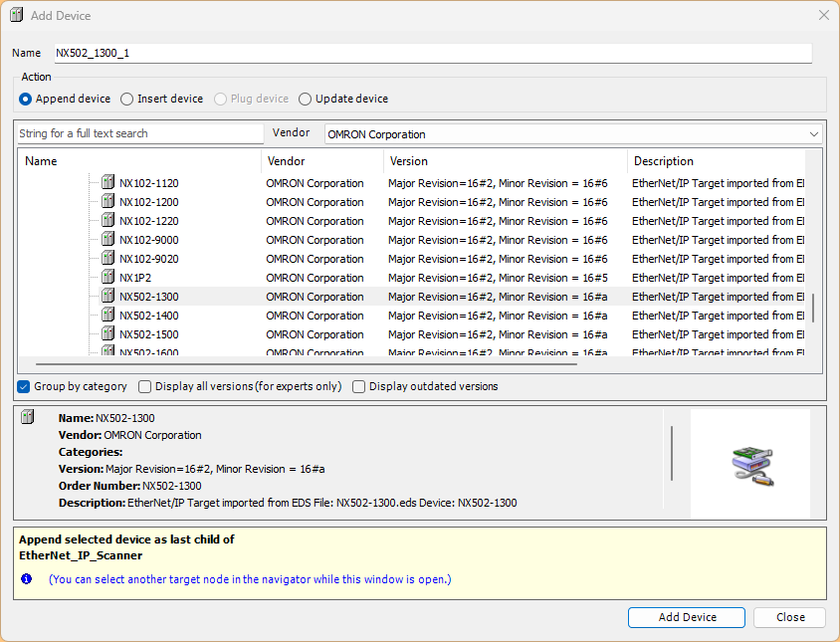Screen dimensions: 840x642
Task: Uncheck Group by category checkbox
Action: [x=24, y=386]
